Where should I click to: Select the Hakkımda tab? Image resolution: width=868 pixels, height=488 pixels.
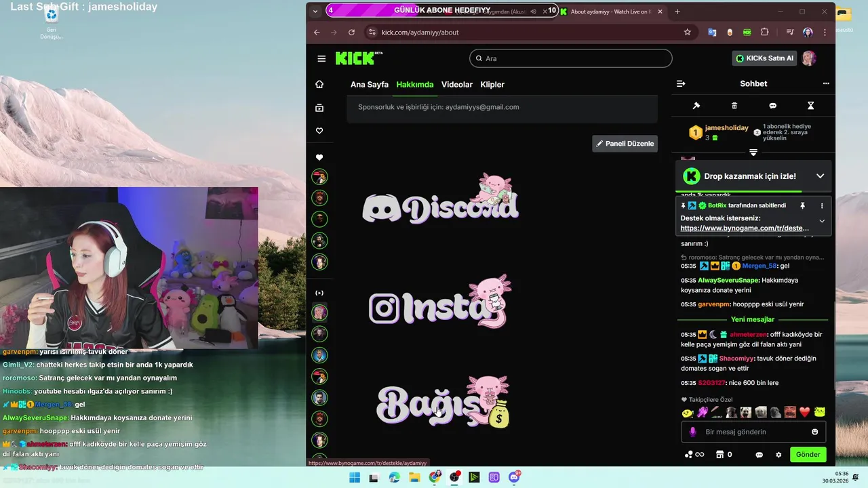pos(415,85)
